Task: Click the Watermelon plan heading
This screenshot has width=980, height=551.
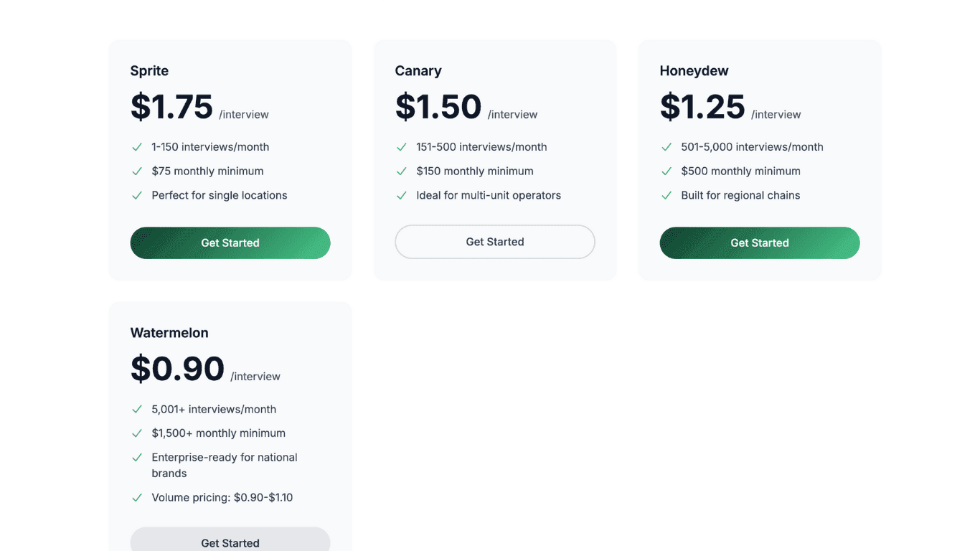Action: click(169, 333)
